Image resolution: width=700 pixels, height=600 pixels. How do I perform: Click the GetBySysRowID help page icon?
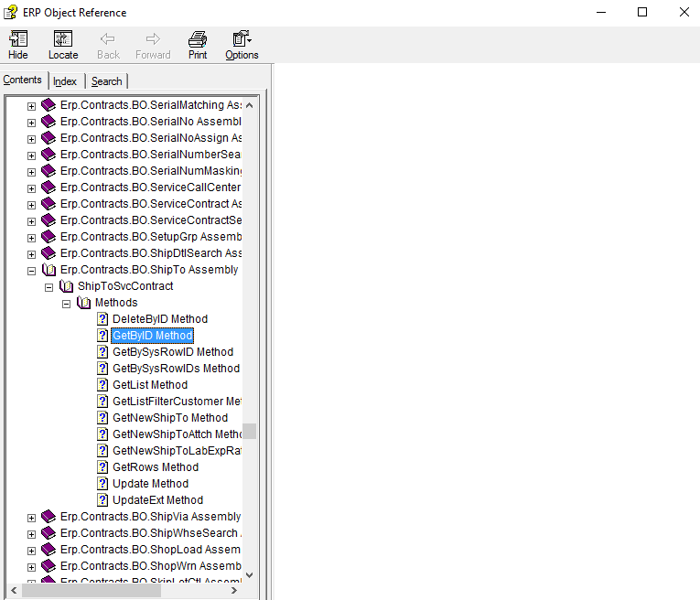(x=102, y=352)
